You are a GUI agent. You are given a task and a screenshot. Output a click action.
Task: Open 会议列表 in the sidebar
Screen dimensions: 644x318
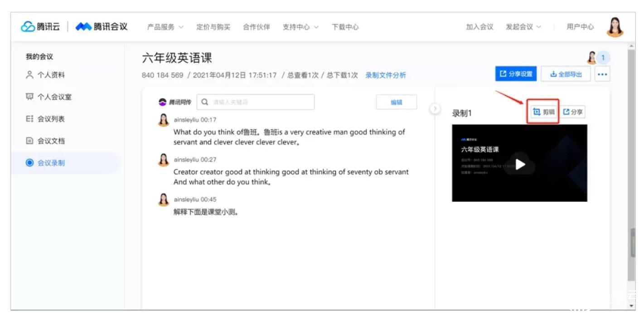click(45, 119)
